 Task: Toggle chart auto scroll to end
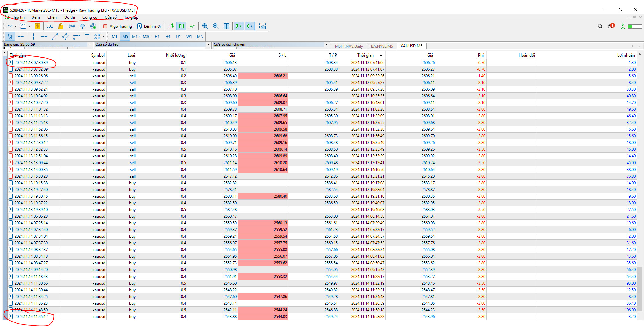point(239,26)
